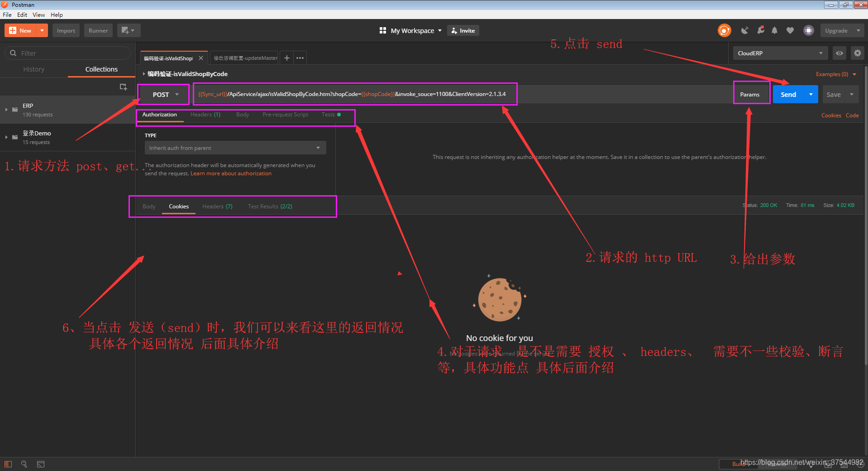Click the Params button
Screen dimensions: 868x471
coord(750,94)
